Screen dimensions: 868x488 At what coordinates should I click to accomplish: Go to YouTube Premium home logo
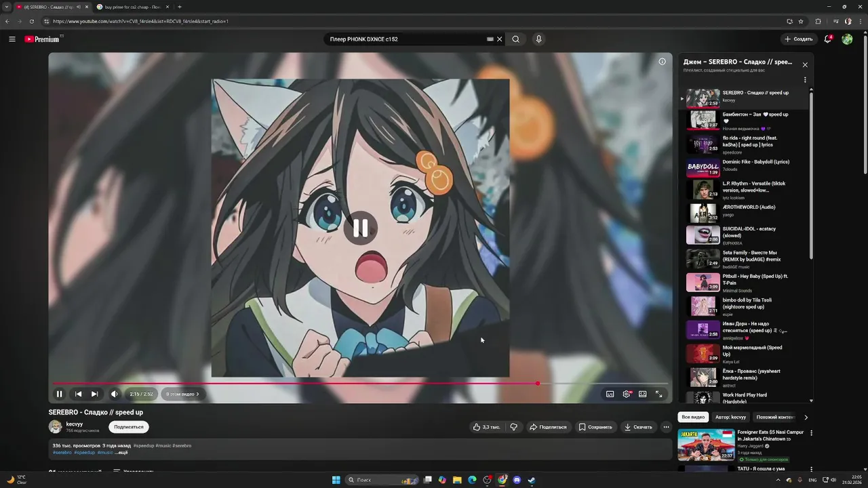pos(42,39)
